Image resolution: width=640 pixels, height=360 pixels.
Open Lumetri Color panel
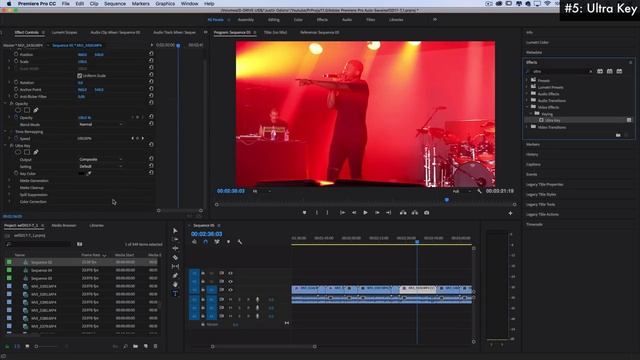pyautogui.click(x=537, y=42)
